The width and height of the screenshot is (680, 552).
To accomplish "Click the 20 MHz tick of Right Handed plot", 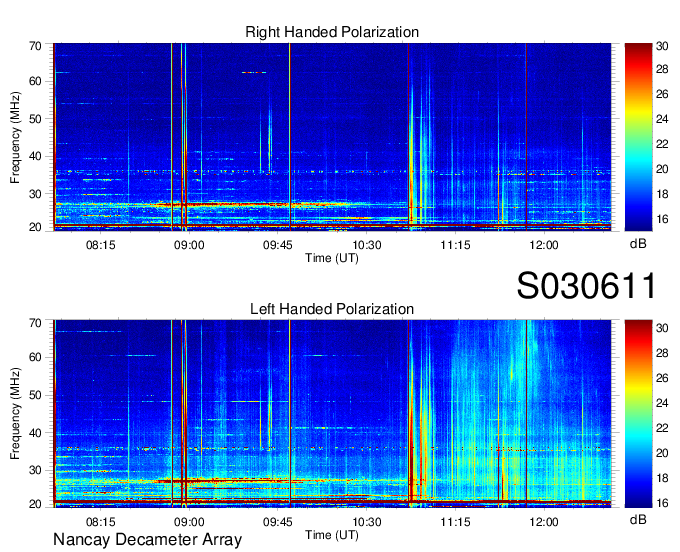I will click(x=35, y=227).
